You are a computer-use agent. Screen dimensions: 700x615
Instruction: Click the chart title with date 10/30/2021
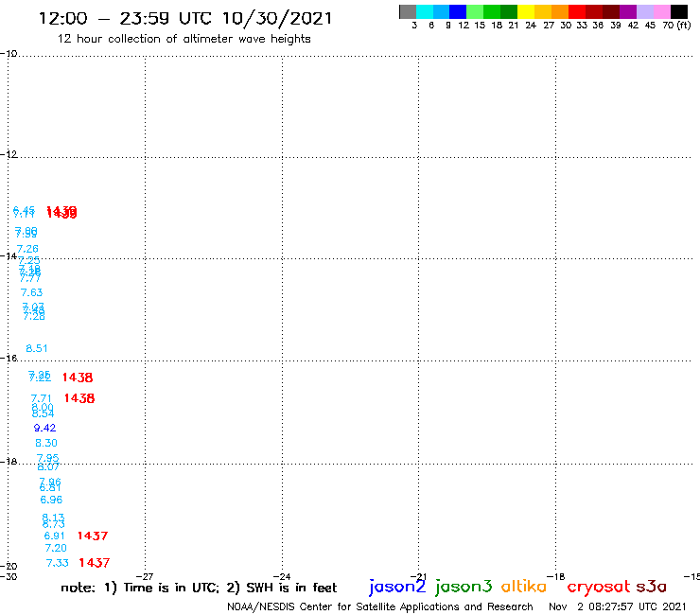pos(185,18)
